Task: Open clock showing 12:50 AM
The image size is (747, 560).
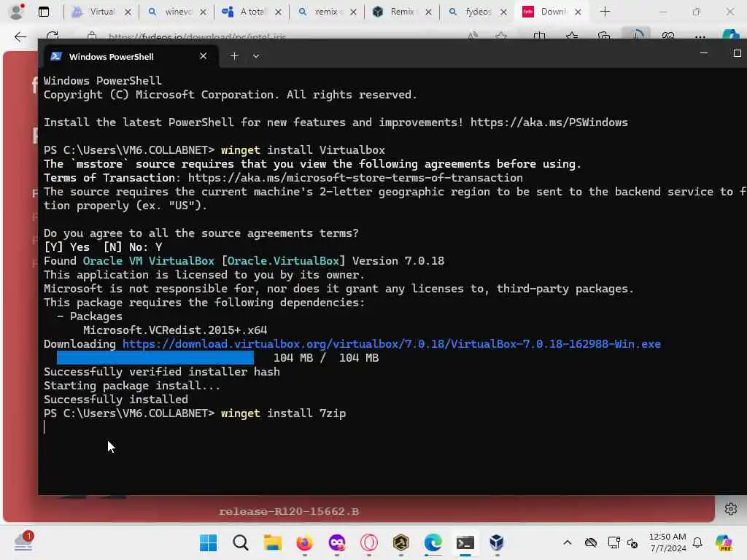Action: pyautogui.click(x=667, y=542)
